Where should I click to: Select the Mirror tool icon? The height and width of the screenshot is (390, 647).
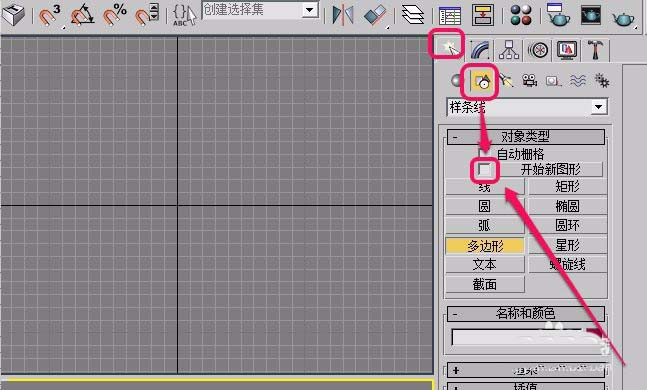point(342,14)
